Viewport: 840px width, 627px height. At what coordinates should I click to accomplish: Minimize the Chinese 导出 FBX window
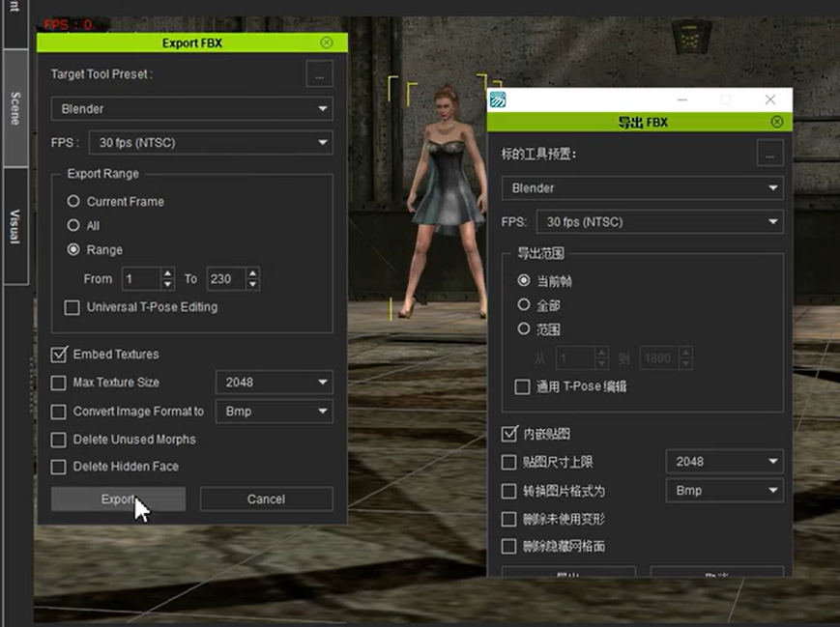tap(682, 100)
